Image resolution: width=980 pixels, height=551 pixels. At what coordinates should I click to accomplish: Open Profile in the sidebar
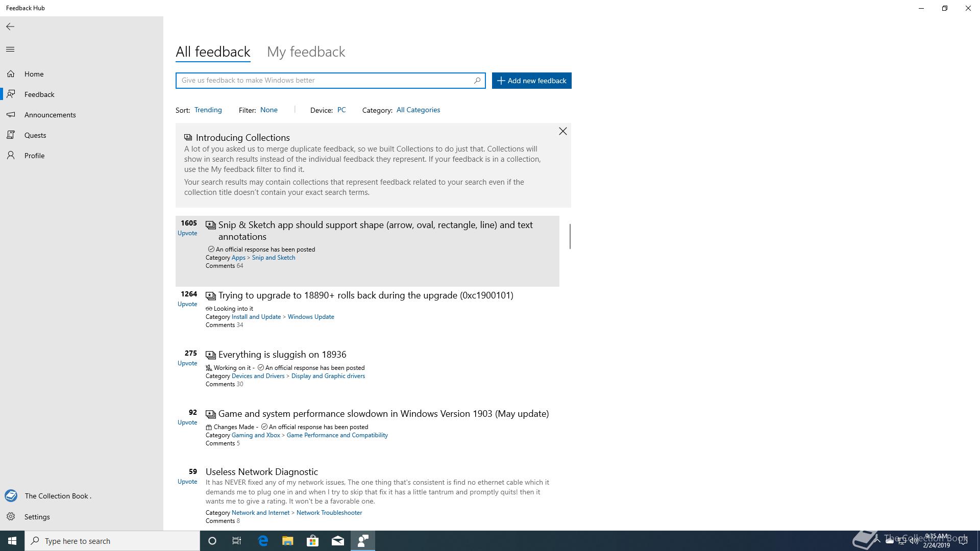(82, 156)
